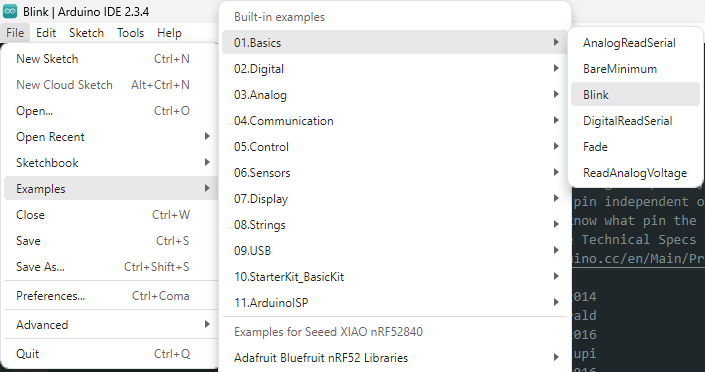Expand Sketchbook submenu

tap(111, 163)
